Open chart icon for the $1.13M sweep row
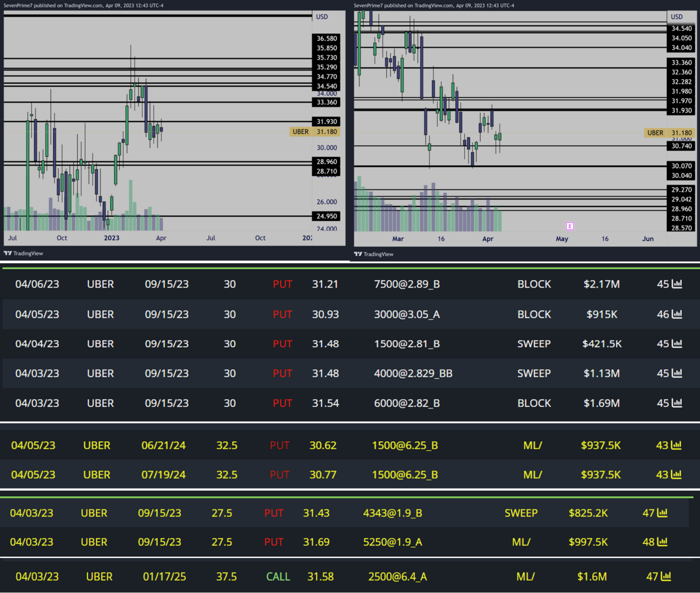 pyautogui.click(x=677, y=373)
